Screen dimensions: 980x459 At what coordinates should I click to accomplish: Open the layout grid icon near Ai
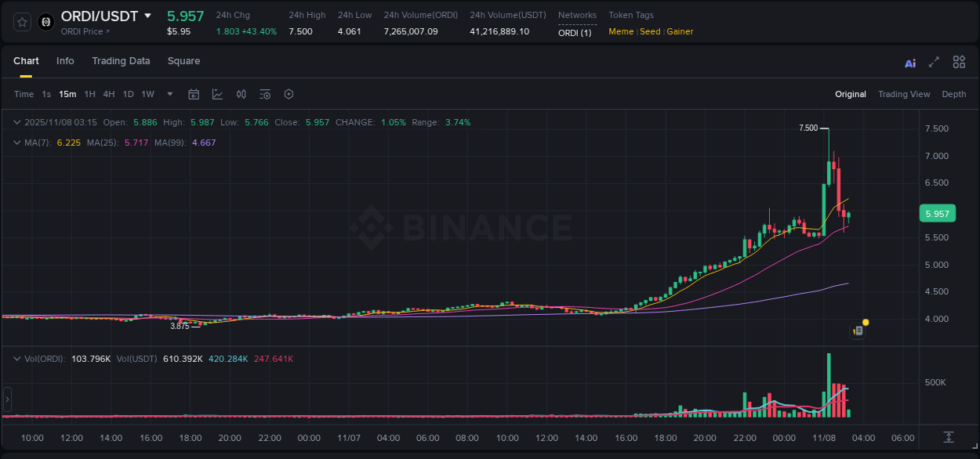click(x=959, y=62)
